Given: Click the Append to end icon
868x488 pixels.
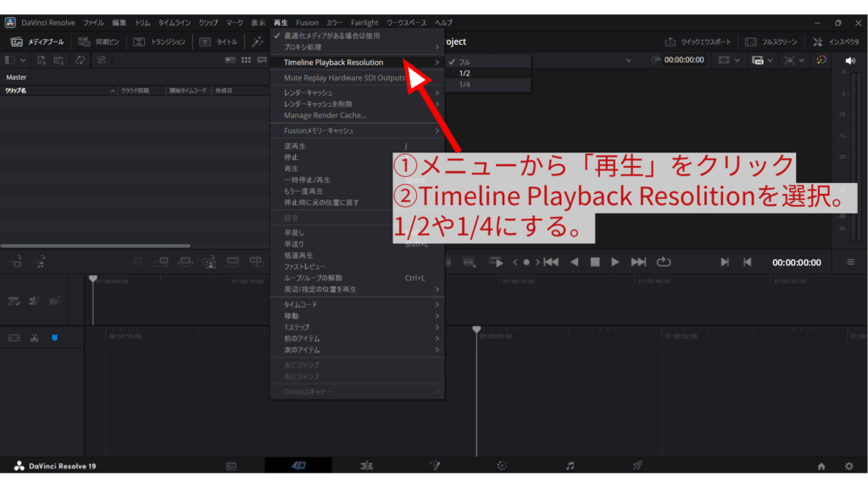Looking at the screenshot, I should coord(162,262).
